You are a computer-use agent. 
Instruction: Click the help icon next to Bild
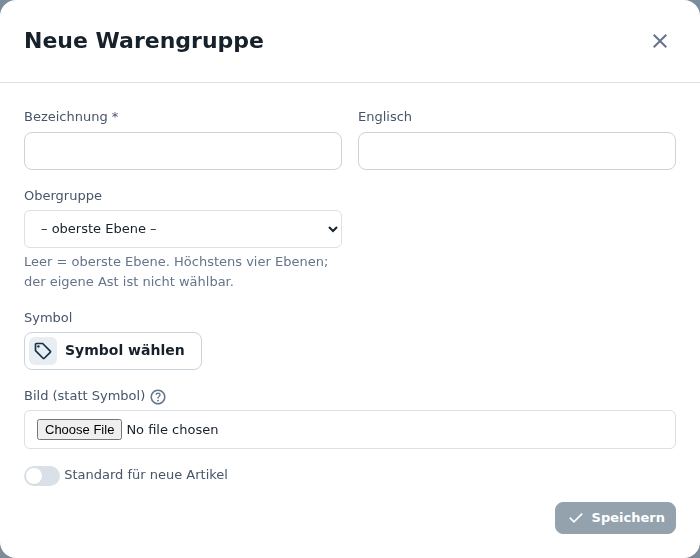[x=158, y=396]
